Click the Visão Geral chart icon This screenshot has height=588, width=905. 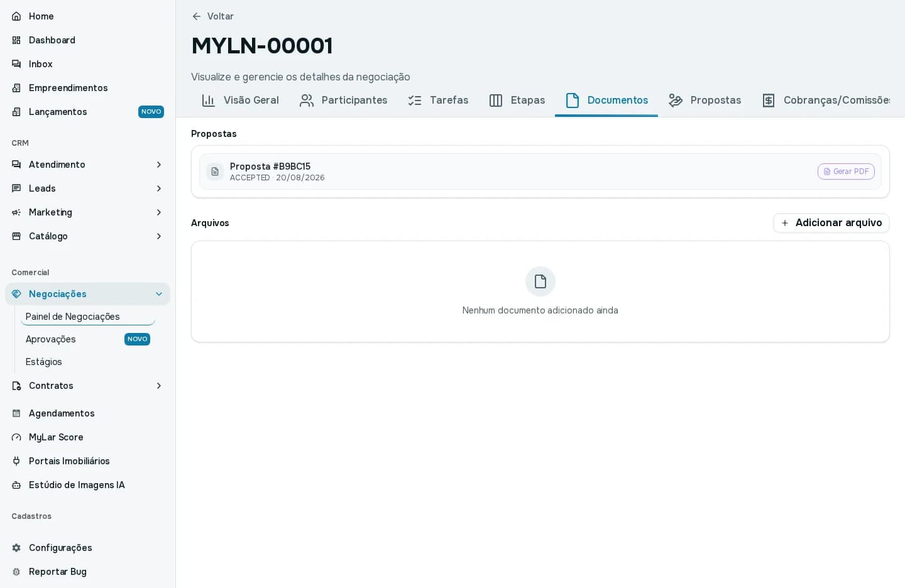[209, 101]
